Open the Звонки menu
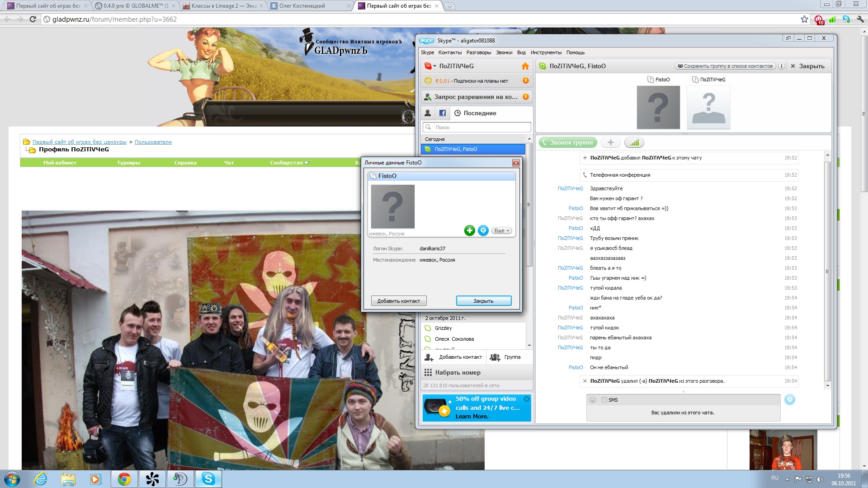Screen dimensions: 868x488 (x=504, y=52)
